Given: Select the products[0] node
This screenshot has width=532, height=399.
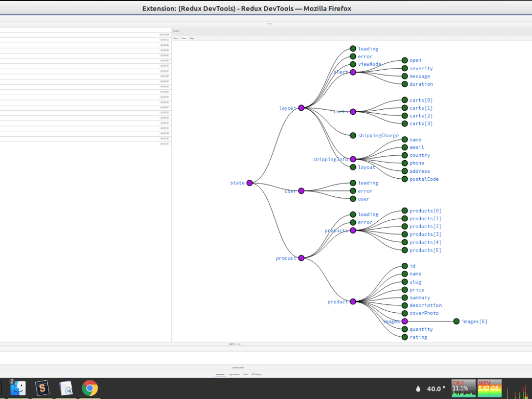Looking at the screenshot, I should 404,211.
